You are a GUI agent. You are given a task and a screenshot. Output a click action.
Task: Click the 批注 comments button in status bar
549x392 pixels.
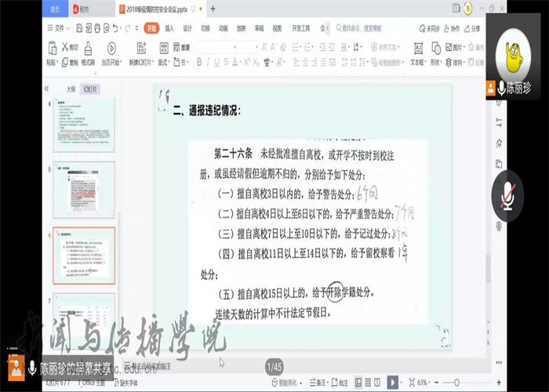coord(340,383)
